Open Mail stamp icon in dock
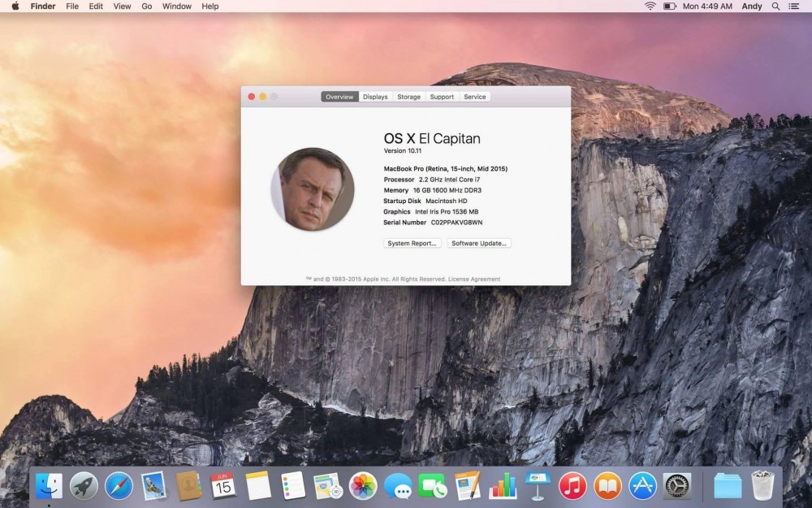Image resolution: width=812 pixels, height=508 pixels. coord(153,486)
